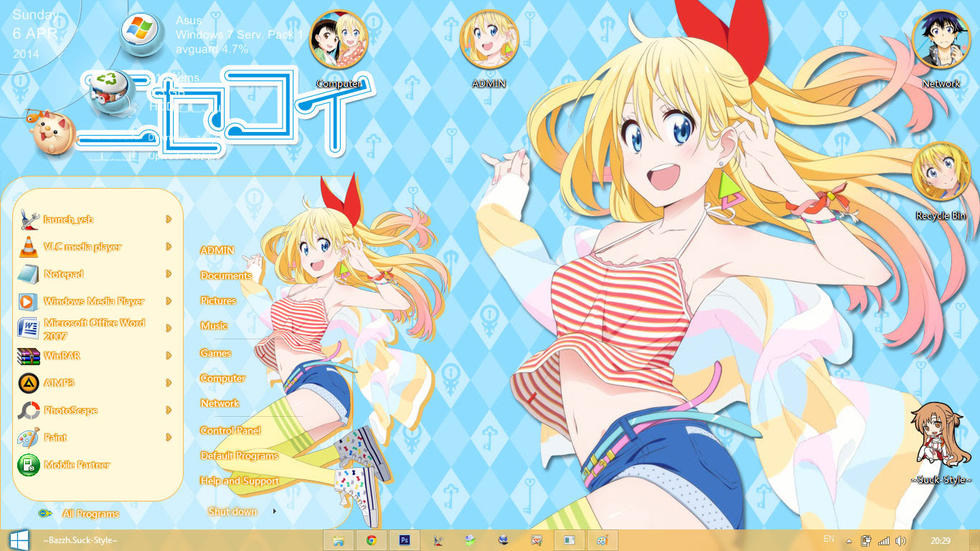Image resolution: width=980 pixels, height=551 pixels.
Task: Open Computer in the Start menu links
Action: [x=222, y=379]
